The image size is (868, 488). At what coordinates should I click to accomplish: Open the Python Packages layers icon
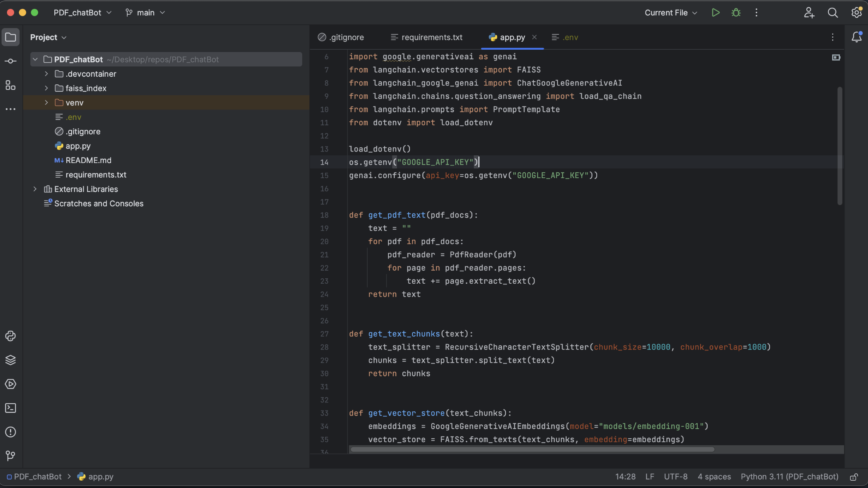(10, 360)
